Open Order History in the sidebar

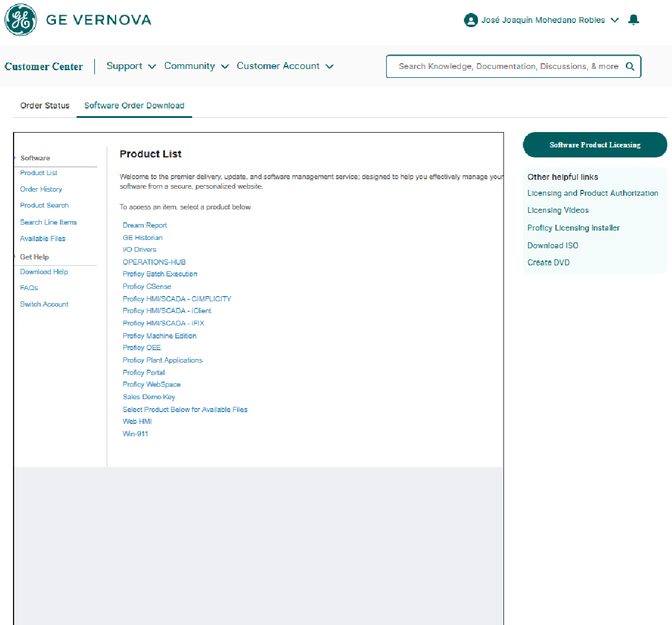(x=41, y=189)
